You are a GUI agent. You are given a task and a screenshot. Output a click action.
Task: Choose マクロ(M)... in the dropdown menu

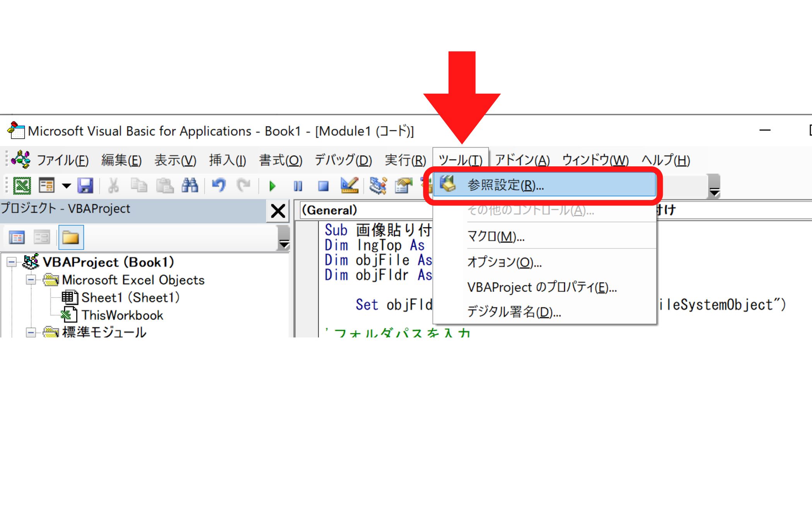coord(545,236)
